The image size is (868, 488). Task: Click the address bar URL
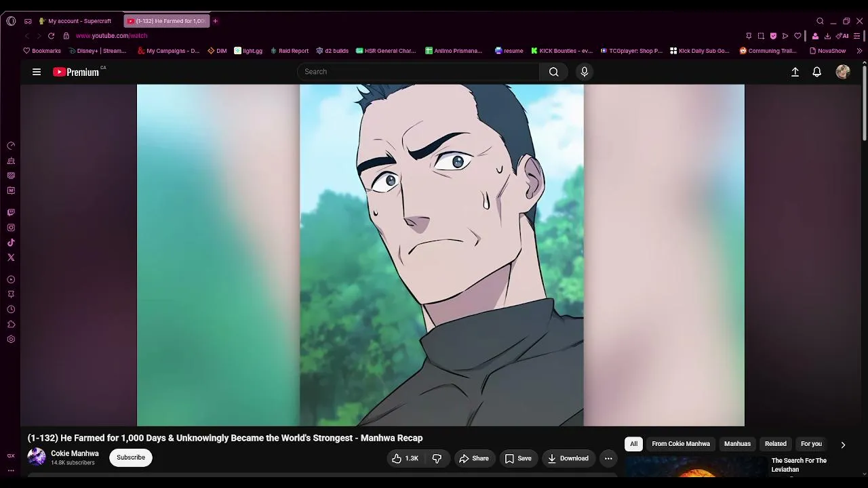[x=111, y=36]
